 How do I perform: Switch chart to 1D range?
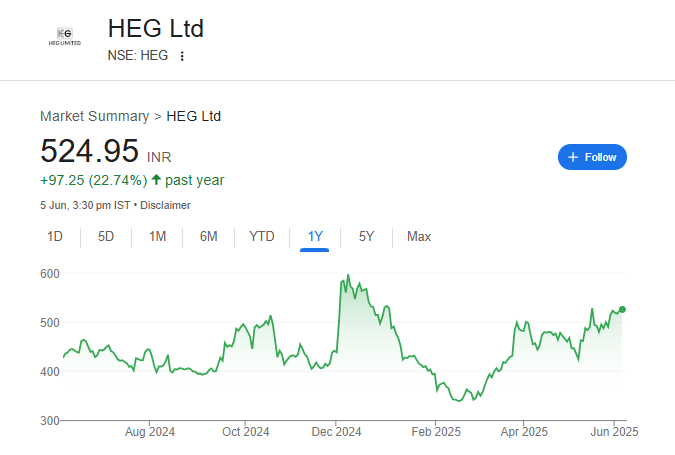55,236
